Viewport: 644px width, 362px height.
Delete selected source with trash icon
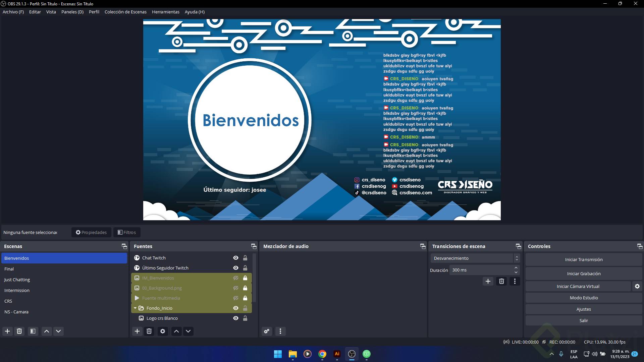click(x=149, y=331)
